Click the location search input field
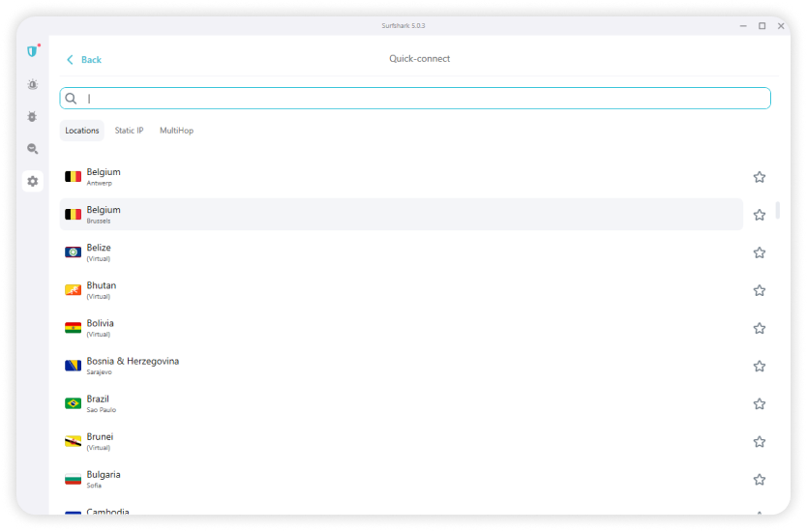This screenshot has height=532, width=807. tap(416, 99)
